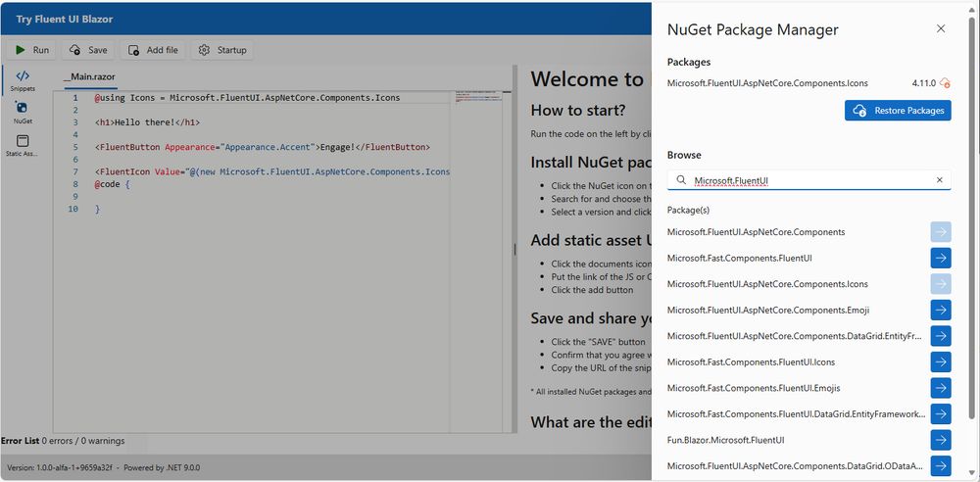Select arrow for Fun.Blazor.Microsoft.FluentUI package
The height and width of the screenshot is (482, 980).
(x=941, y=440)
